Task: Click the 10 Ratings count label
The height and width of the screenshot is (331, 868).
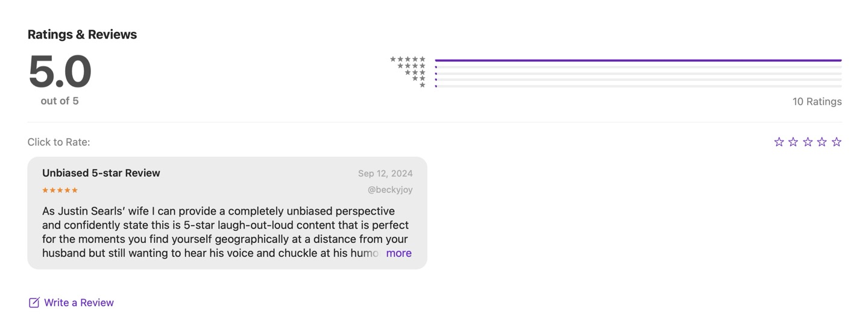Action: coord(817,101)
